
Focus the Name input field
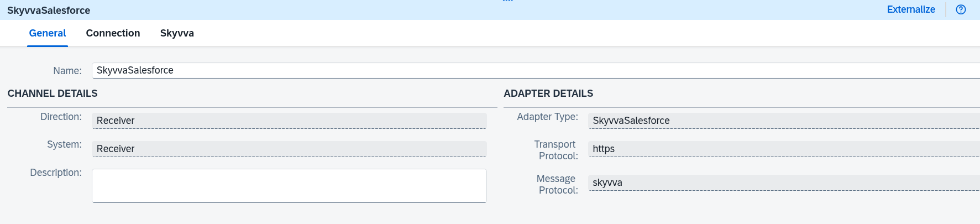coord(536,70)
